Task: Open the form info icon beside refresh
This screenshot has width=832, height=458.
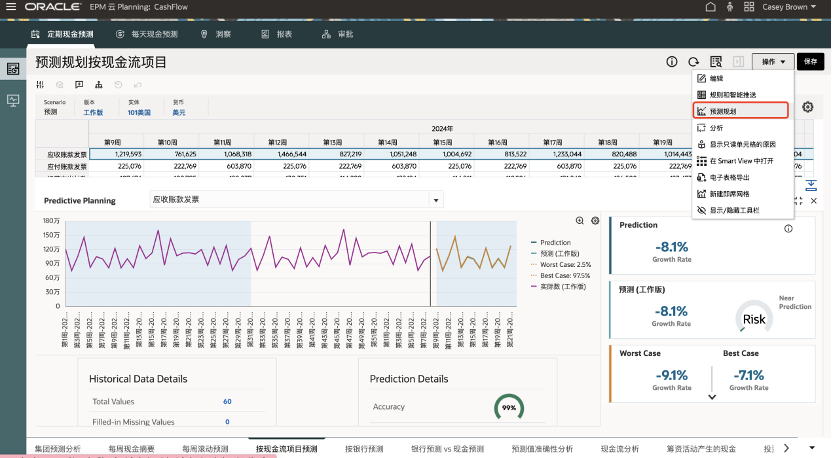Action: tap(672, 62)
